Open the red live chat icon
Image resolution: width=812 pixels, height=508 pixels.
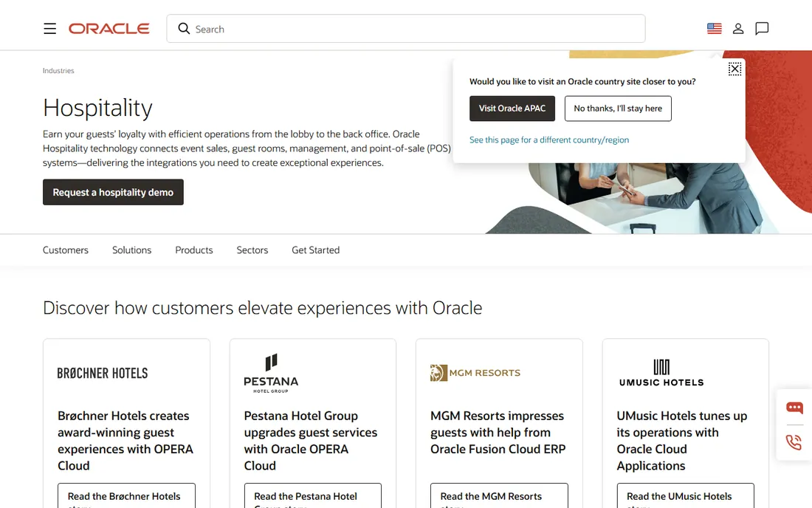[x=794, y=408]
